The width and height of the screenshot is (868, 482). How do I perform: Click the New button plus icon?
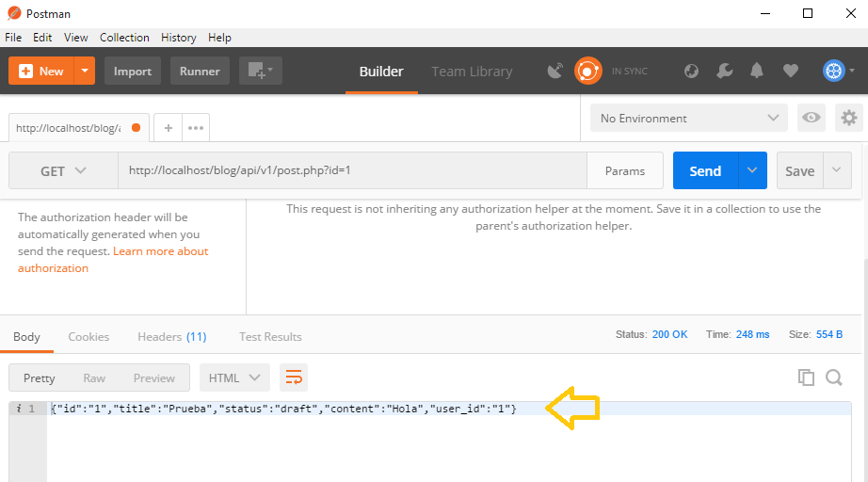(x=25, y=71)
